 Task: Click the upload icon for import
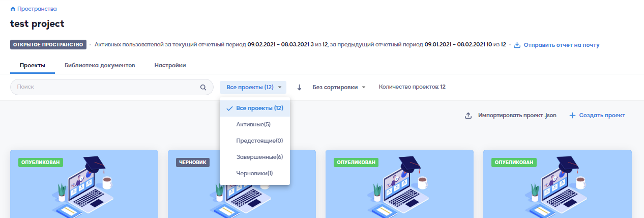(x=469, y=116)
